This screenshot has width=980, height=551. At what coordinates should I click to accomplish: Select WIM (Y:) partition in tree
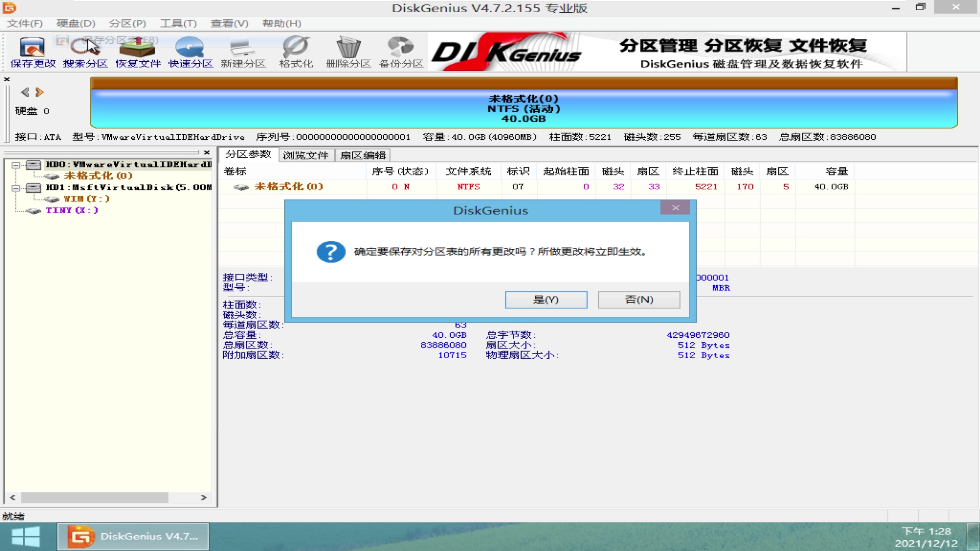(86, 198)
